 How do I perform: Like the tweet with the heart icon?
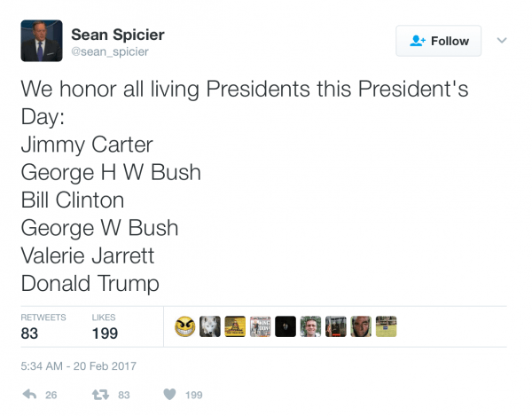click(170, 395)
